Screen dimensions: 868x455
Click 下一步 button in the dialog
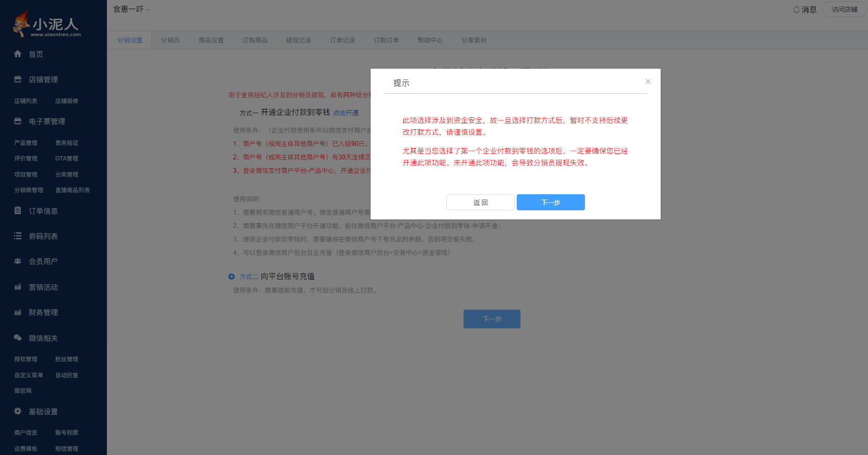click(x=551, y=202)
